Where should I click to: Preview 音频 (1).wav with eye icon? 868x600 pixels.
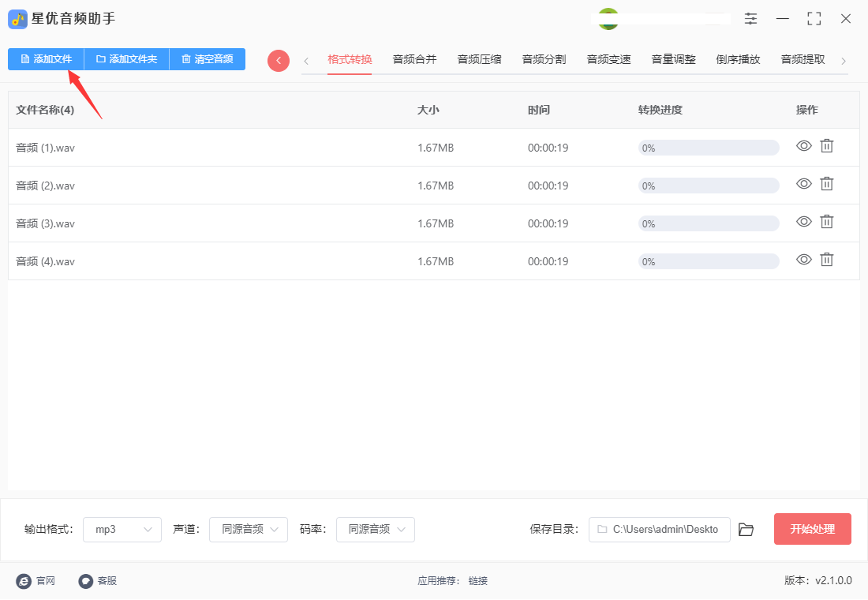[x=804, y=146]
